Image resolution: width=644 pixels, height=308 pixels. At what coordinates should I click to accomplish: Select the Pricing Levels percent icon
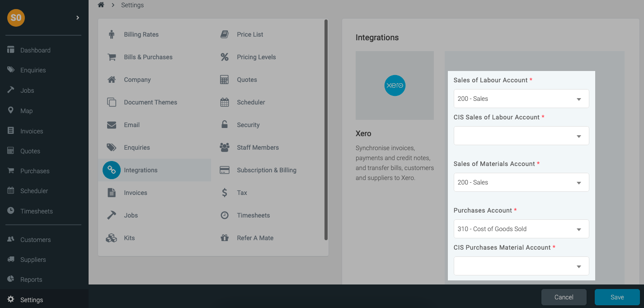[225, 57]
